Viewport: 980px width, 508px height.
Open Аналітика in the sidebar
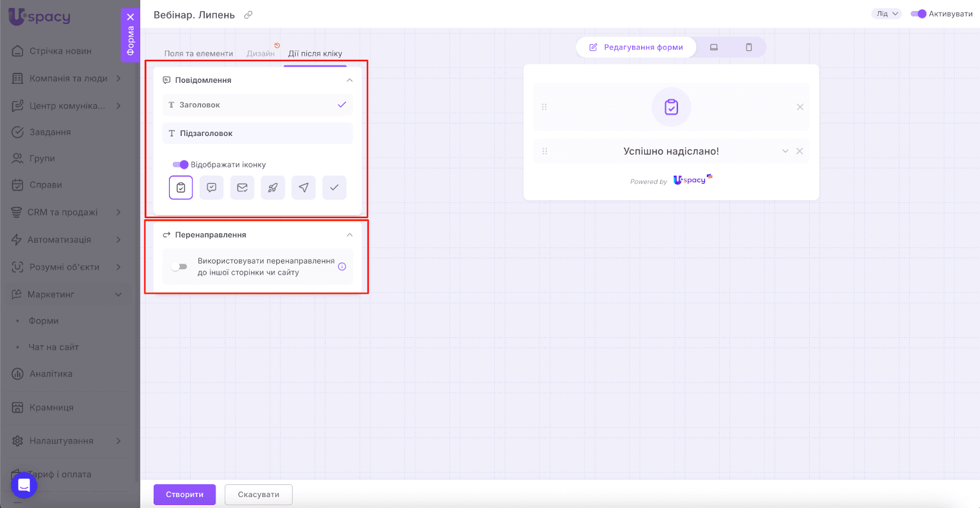pos(51,374)
